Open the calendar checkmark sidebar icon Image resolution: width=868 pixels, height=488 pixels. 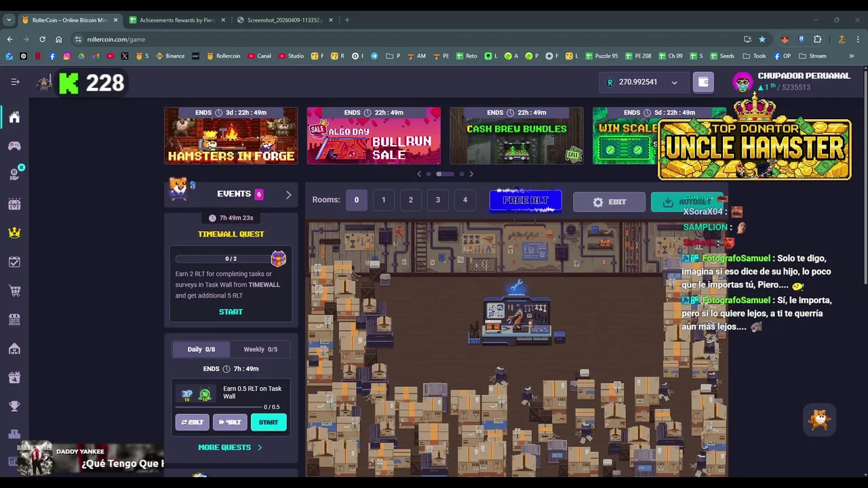coord(14,262)
